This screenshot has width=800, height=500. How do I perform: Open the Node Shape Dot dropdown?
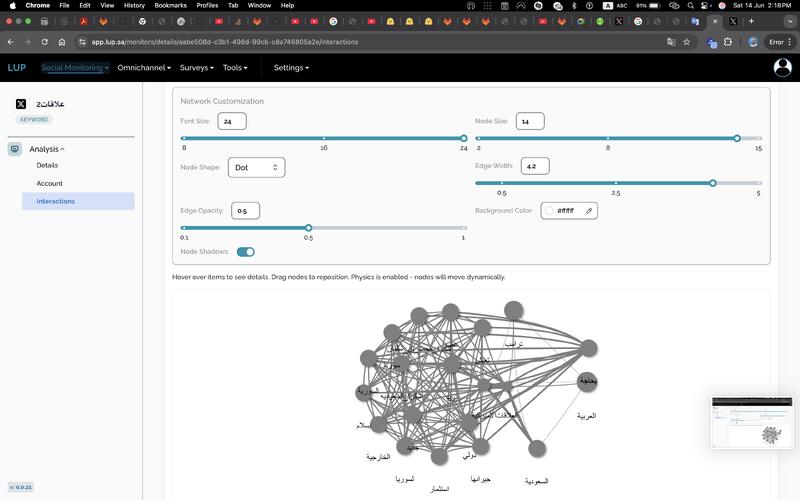pos(256,167)
